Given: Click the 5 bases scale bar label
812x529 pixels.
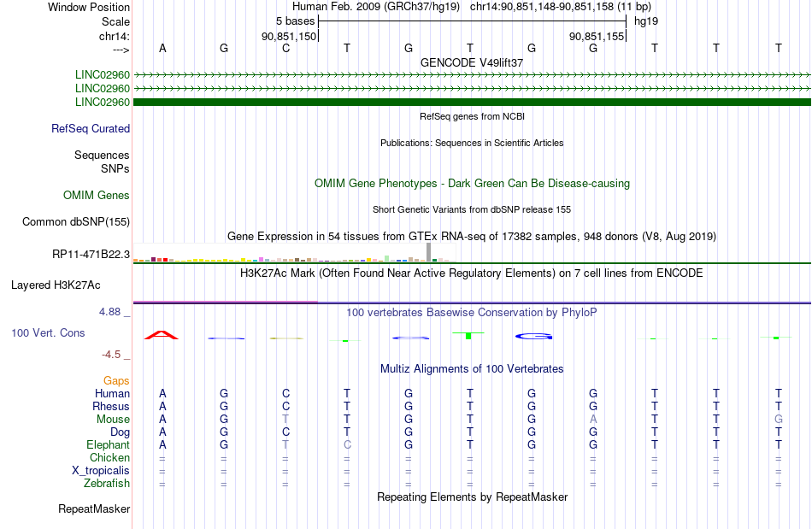Looking at the screenshot, I should pyautogui.click(x=295, y=21).
